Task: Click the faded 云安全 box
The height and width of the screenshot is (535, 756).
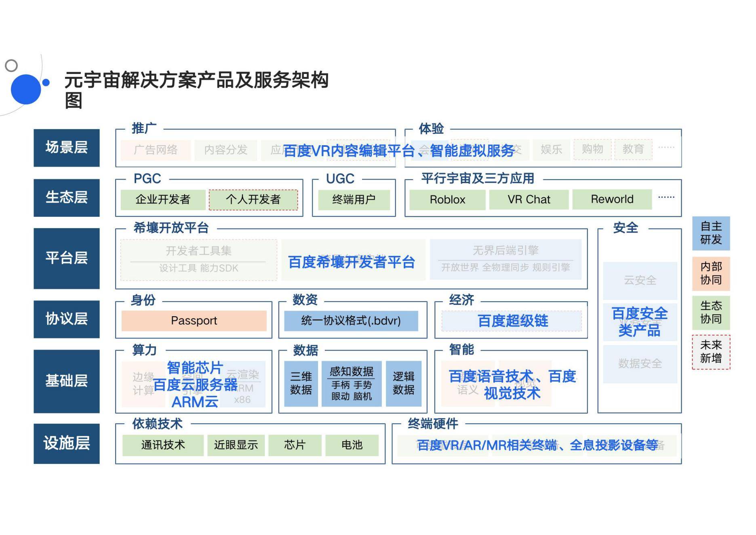Action: pyautogui.click(x=640, y=281)
